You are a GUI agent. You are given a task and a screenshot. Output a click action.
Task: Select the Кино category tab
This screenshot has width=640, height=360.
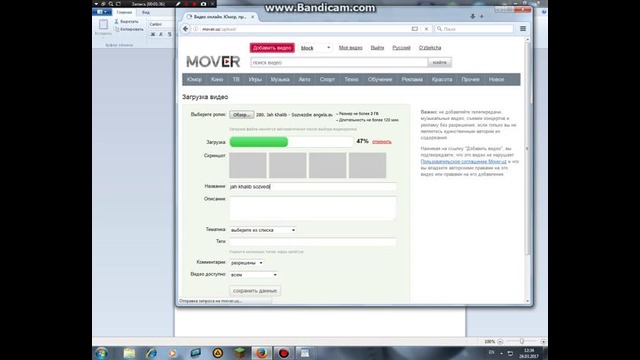[x=217, y=80]
